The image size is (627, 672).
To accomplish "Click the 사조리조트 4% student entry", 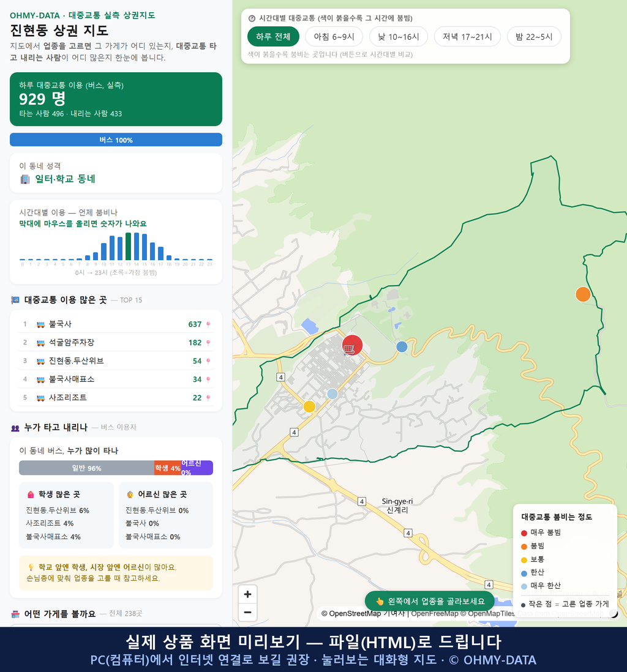I will coord(50,524).
